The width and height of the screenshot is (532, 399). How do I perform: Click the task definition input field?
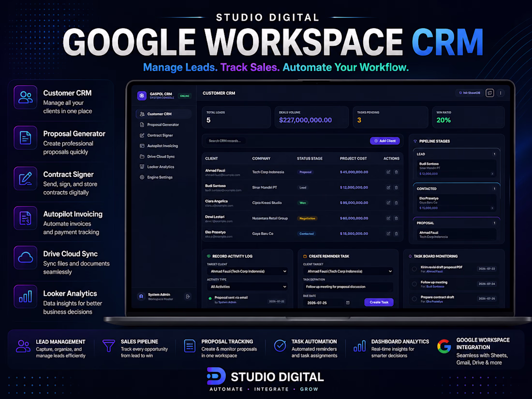coord(348,287)
